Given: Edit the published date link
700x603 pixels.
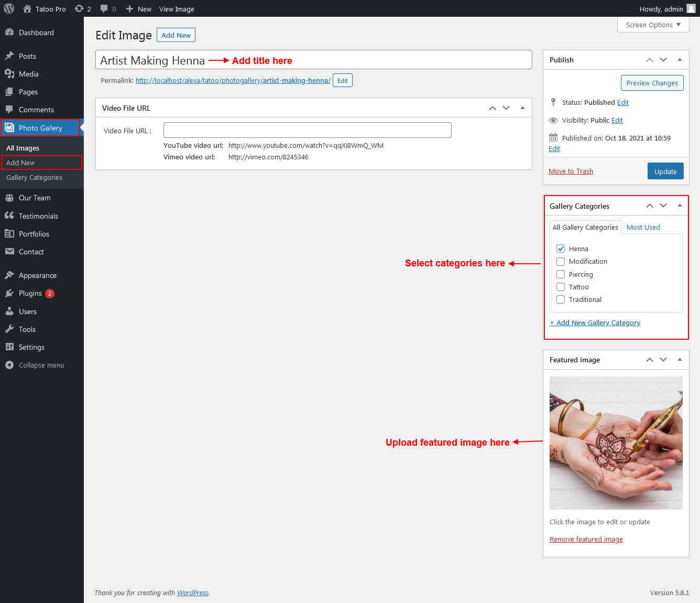Looking at the screenshot, I should click(554, 148).
